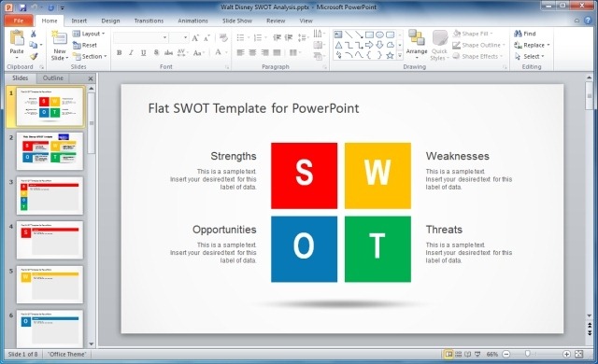Click the Format Painter brush icon

(x=34, y=57)
